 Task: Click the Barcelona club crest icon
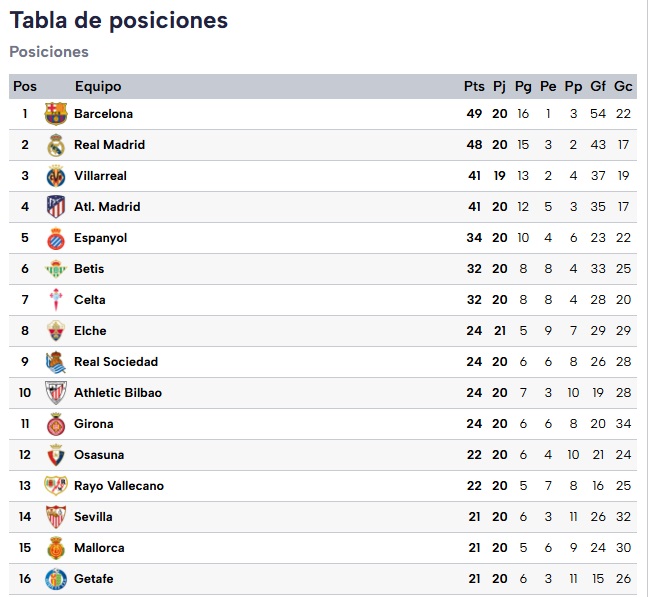pos(56,114)
